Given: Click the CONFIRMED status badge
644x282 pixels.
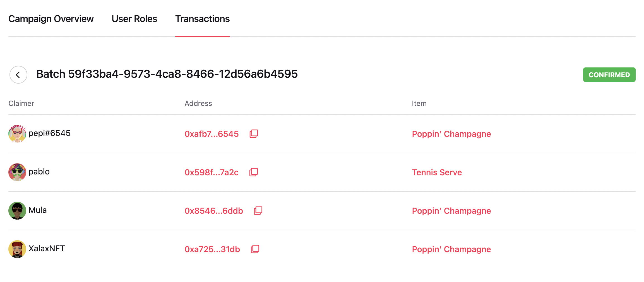Looking at the screenshot, I should (609, 75).
